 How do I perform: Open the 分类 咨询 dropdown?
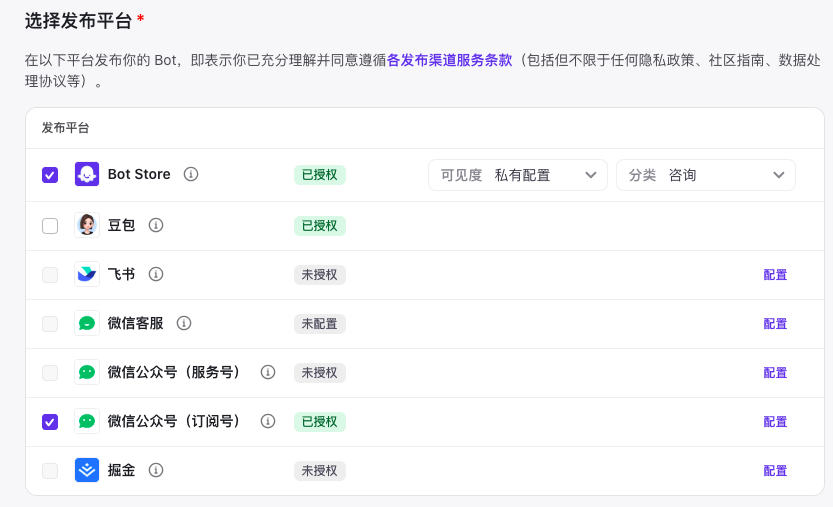[x=706, y=175]
